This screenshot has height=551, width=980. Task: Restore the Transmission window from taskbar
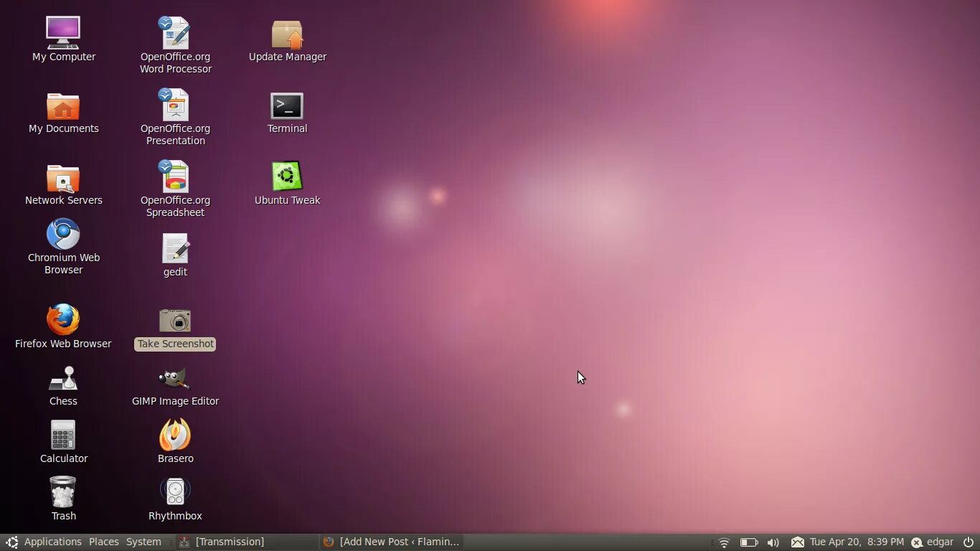[246, 542]
